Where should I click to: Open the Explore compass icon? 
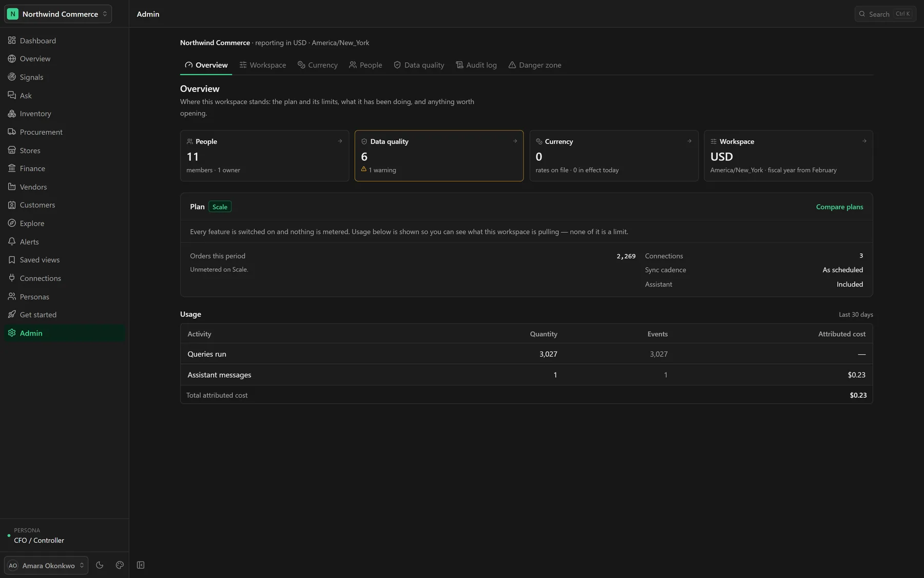pos(12,223)
